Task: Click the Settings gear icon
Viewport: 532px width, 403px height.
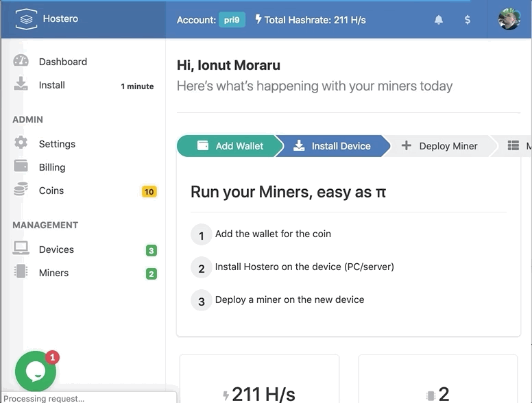Action: pos(21,143)
